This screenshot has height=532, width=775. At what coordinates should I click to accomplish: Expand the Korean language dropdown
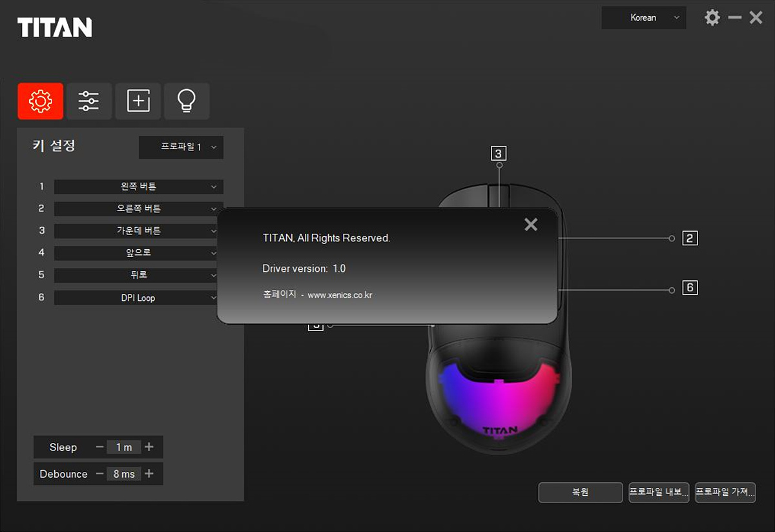[644, 17]
